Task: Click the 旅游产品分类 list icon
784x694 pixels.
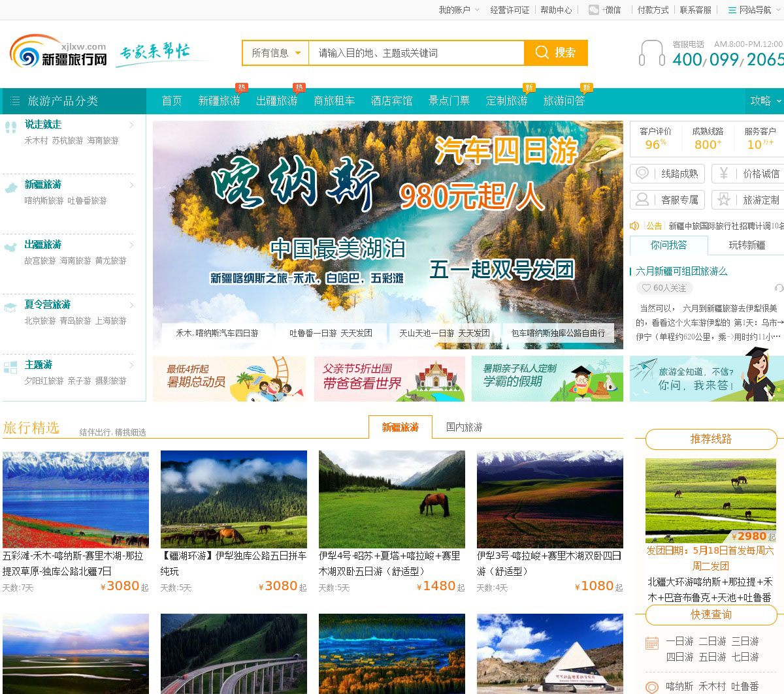Action: coord(15,101)
